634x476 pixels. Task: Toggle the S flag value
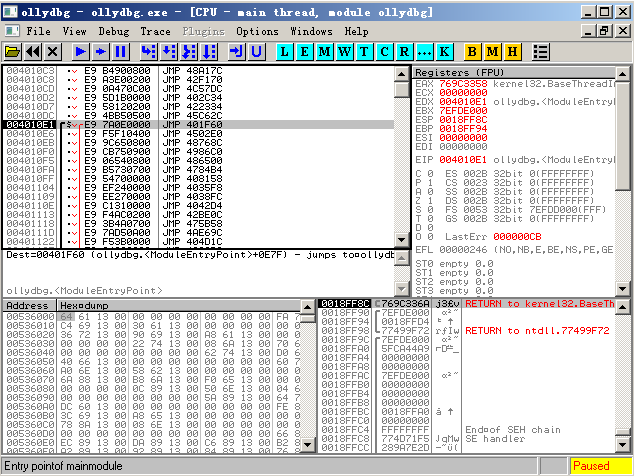430,209
